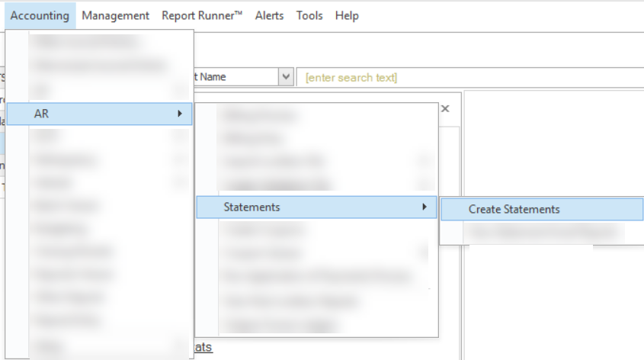Open the Alerts menu

coord(269,15)
